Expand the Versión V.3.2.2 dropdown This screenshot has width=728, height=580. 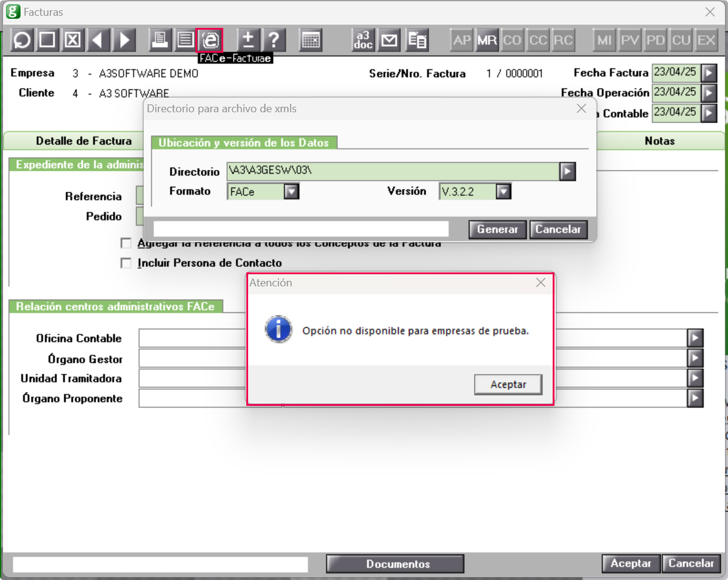[504, 192]
